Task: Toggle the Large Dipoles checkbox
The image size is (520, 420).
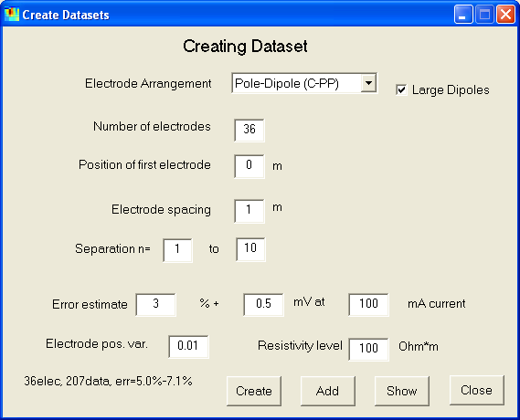Action: click(401, 89)
